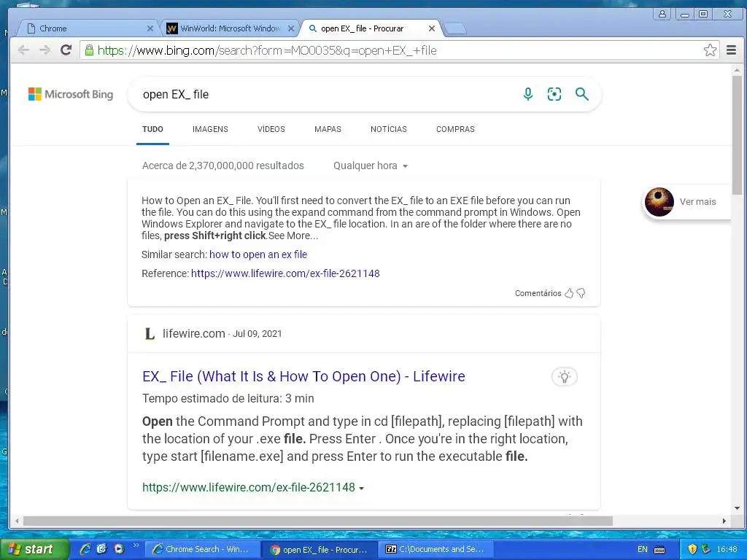
Task: Bookmark this page with the star icon
Action: click(710, 50)
